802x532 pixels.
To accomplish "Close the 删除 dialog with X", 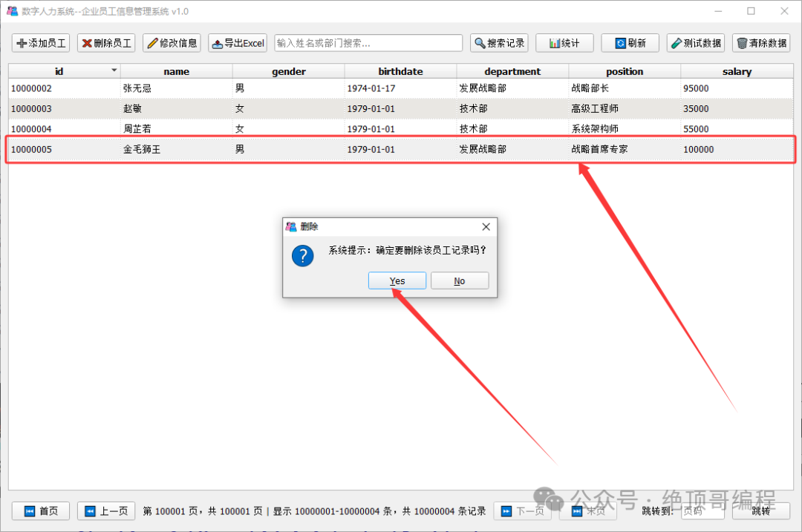I will click(486, 226).
